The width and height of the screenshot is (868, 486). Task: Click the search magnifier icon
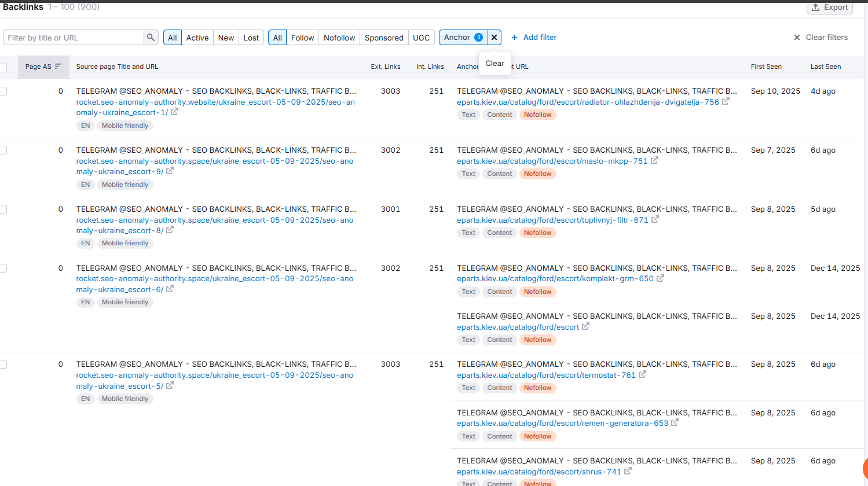tap(151, 38)
